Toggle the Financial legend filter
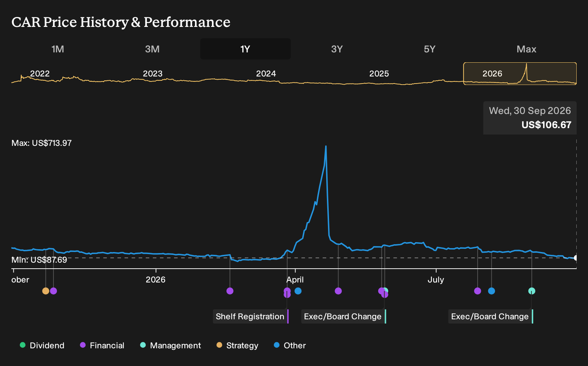 102,345
